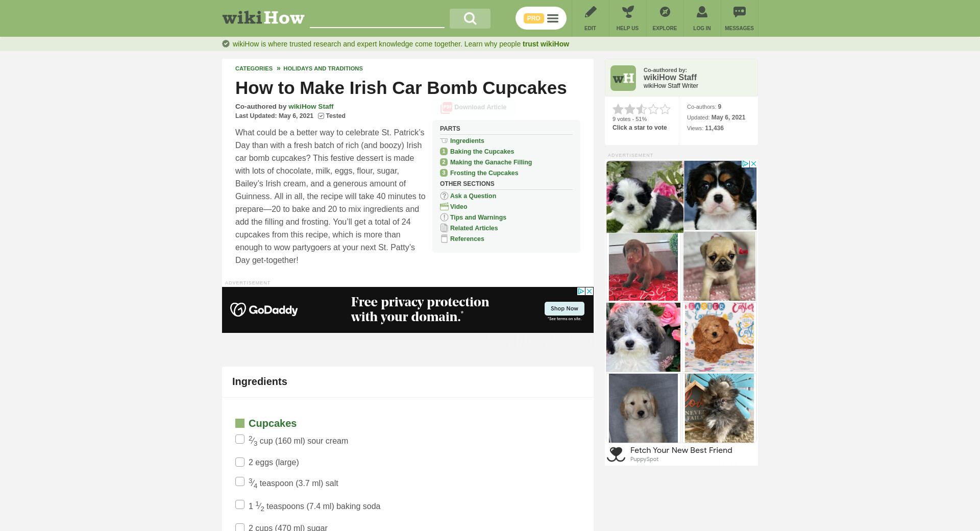This screenshot has height=531, width=980.
Task: Click the wikiHow logo
Action: coord(263,18)
